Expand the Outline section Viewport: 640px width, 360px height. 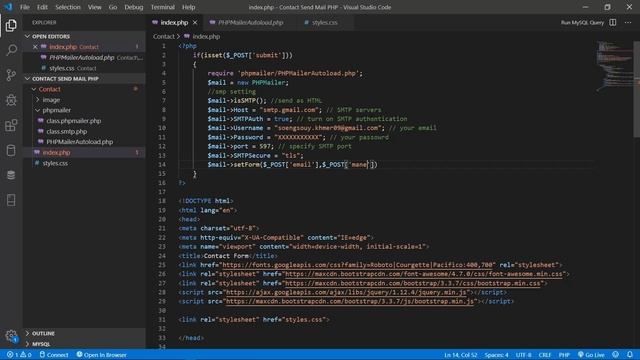pyautogui.click(x=84, y=333)
